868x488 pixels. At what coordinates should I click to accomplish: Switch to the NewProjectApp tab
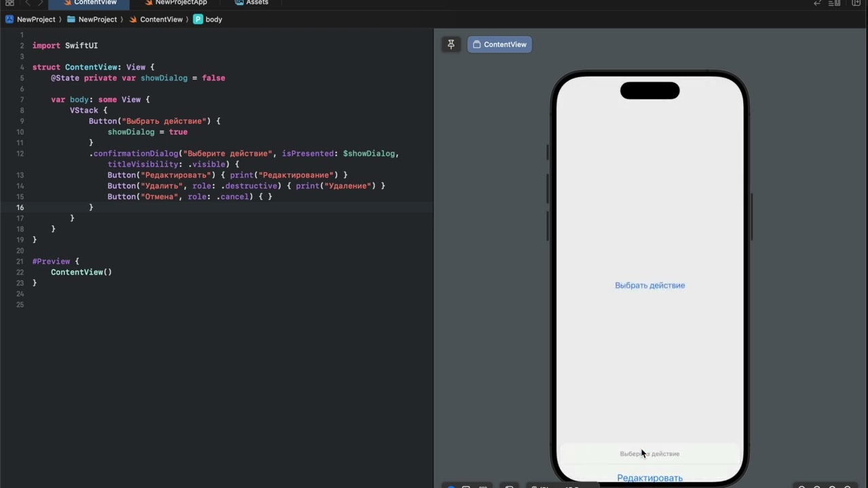(176, 3)
